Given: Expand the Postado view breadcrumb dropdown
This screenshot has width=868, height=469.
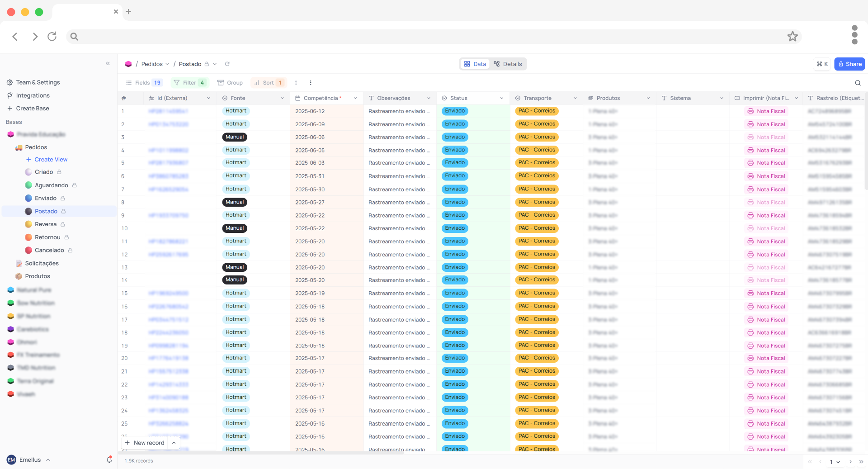Looking at the screenshot, I should 215,64.
